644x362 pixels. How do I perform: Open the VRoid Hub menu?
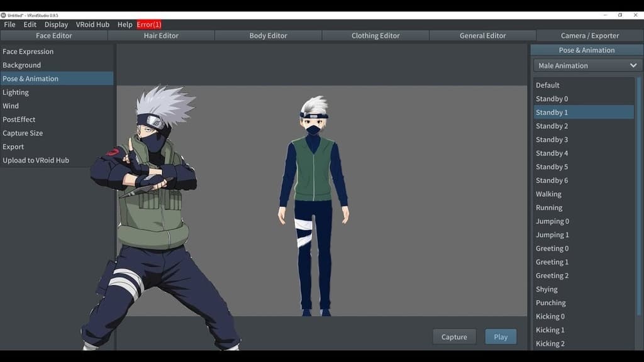[92, 25]
